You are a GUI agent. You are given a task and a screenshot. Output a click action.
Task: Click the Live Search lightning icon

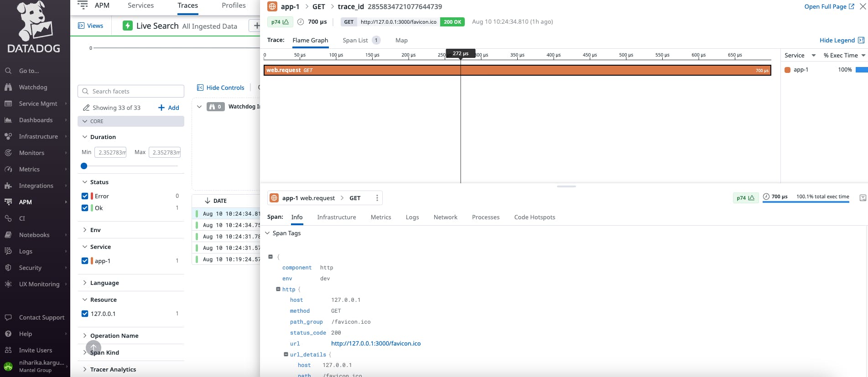[x=128, y=26]
